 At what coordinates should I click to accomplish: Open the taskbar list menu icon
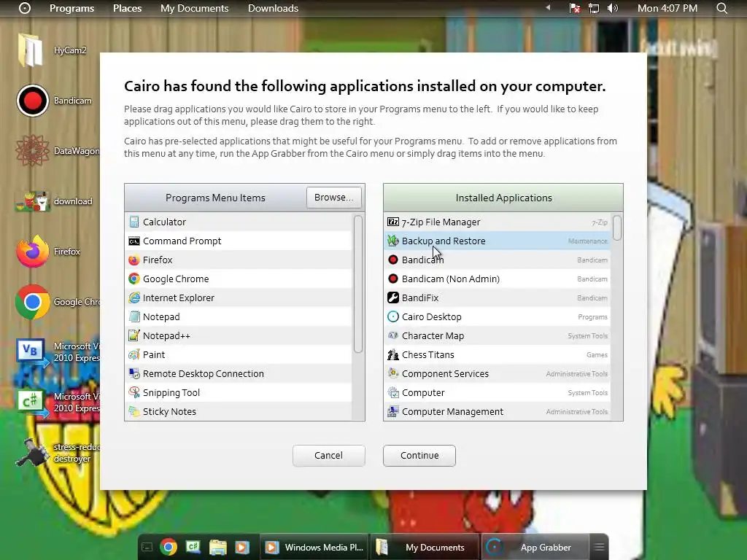point(600,547)
